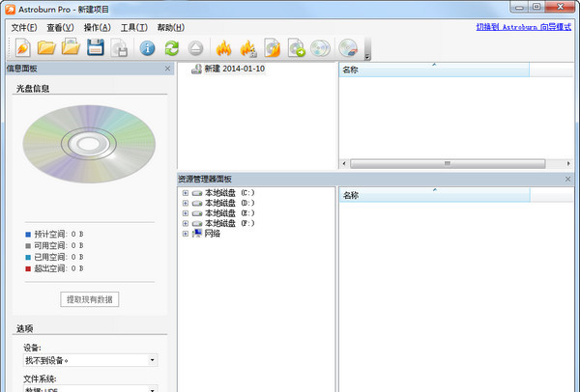Screen dimensions: 580x392
Task: Click the blue 预计空间 color square
Action: click(28, 235)
